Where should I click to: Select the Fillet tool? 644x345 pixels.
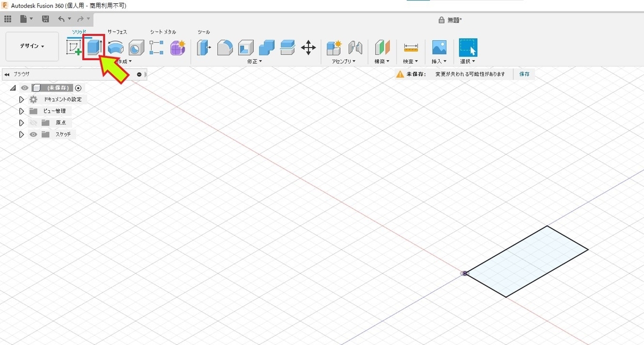pyautogui.click(x=225, y=47)
